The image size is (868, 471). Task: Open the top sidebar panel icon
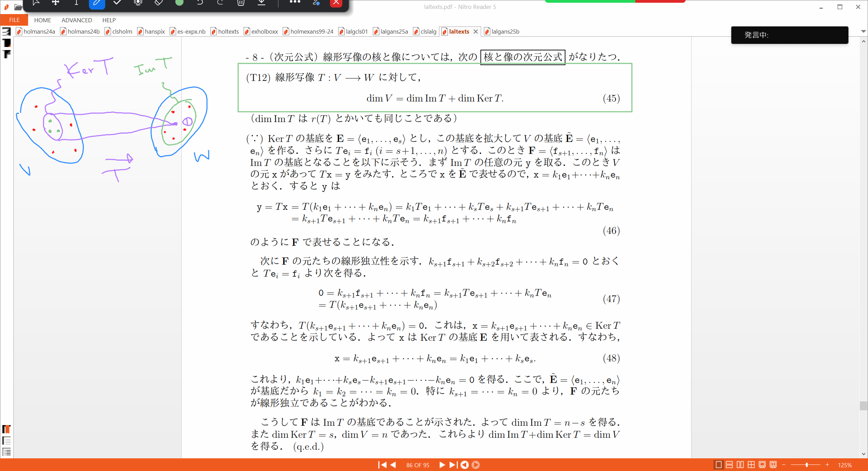coord(7,32)
